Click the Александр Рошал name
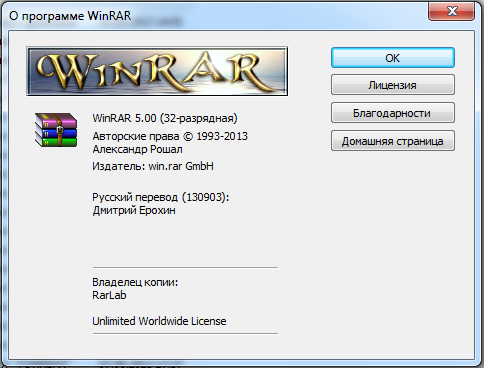This screenshot has height=368, width=484. (137, 149)
